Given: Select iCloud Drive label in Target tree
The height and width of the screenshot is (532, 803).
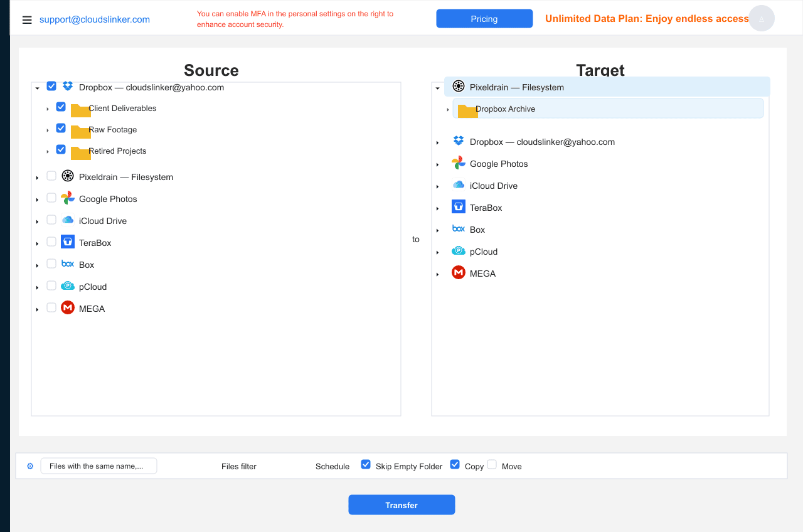Looking at the screenshot, I should click(x=494, y=186).
